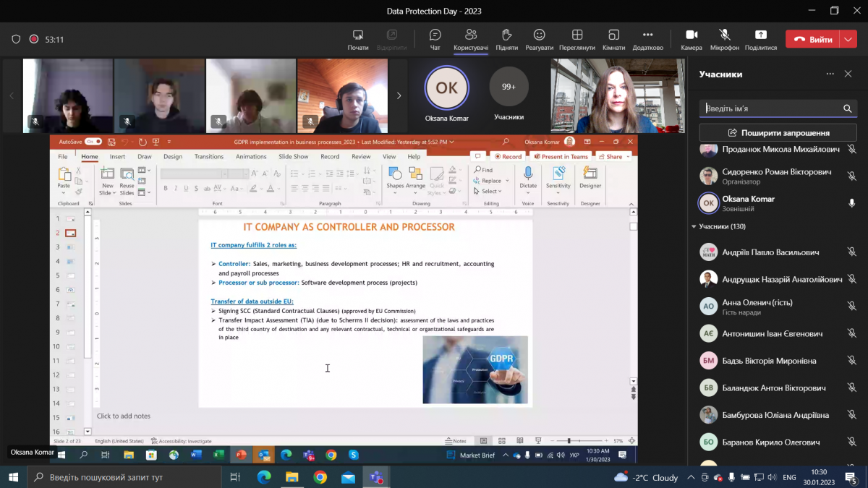Click the comments icon beside PowerPoint's Record button

pos(477,156)
